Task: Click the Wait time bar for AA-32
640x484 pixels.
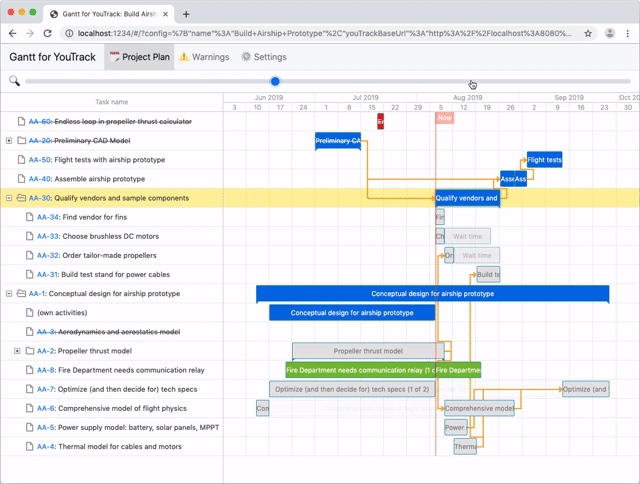Action: pyautogui.click(x=477, y=255)
